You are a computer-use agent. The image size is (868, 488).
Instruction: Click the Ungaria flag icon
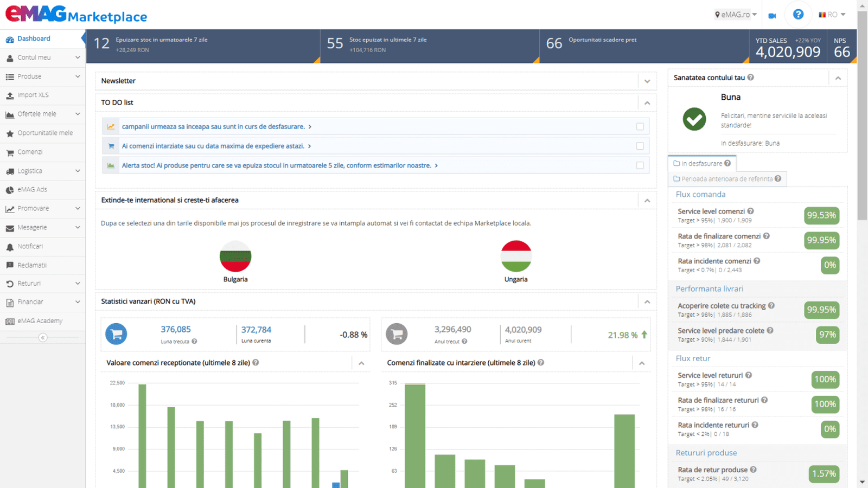point(516,256)
